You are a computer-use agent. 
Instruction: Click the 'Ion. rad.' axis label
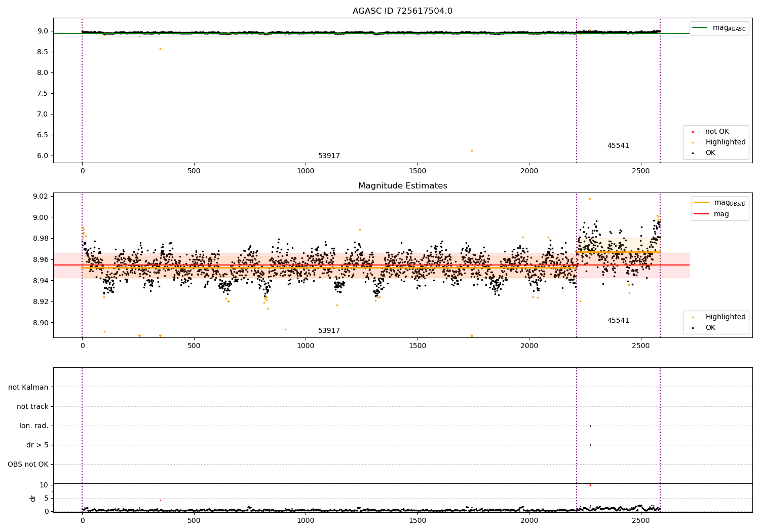point(34,426)
